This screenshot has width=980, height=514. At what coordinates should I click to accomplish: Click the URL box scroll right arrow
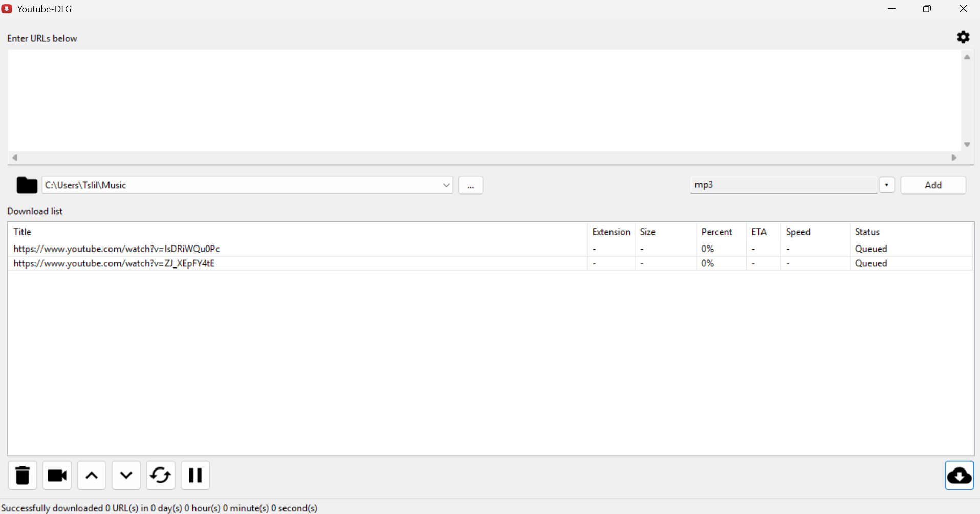954,158
